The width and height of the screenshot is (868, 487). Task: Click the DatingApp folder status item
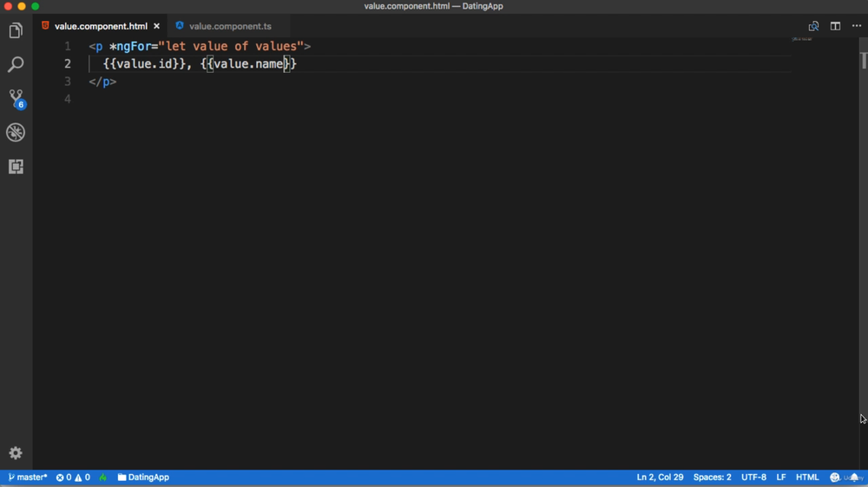point(143,477)
